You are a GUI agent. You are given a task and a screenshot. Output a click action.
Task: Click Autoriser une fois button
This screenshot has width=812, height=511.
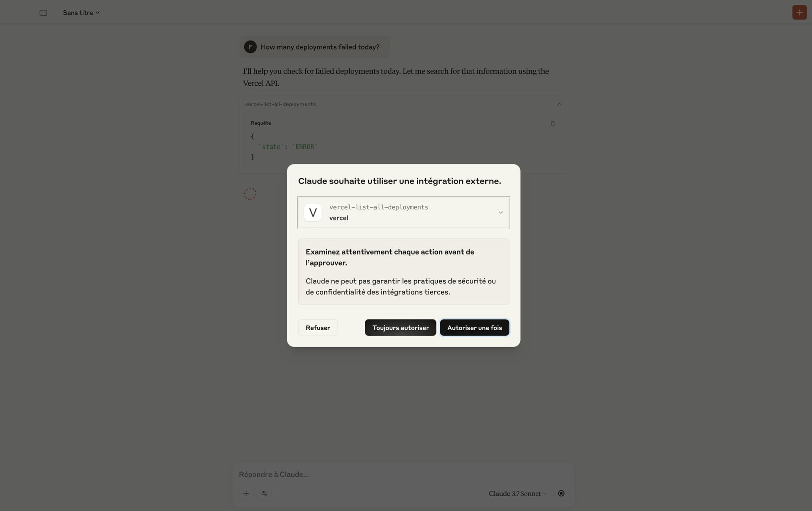(x=475, y=328)
